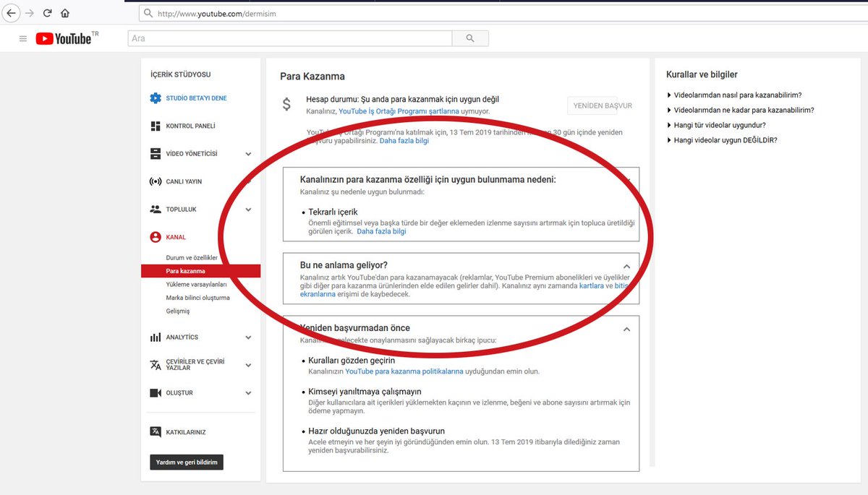Expand the Video Yöneticisi section
The width and height of the screenshot is (868, 495).
point(248,154)
